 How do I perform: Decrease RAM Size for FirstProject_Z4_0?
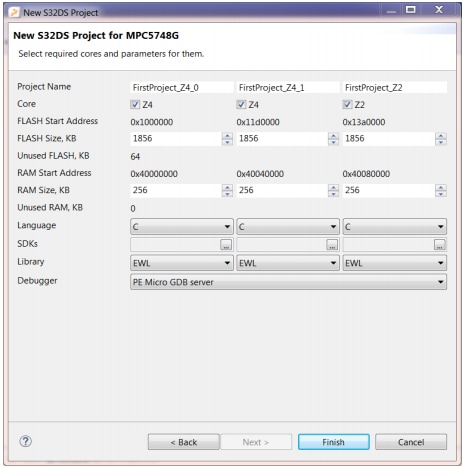point(227,194)
